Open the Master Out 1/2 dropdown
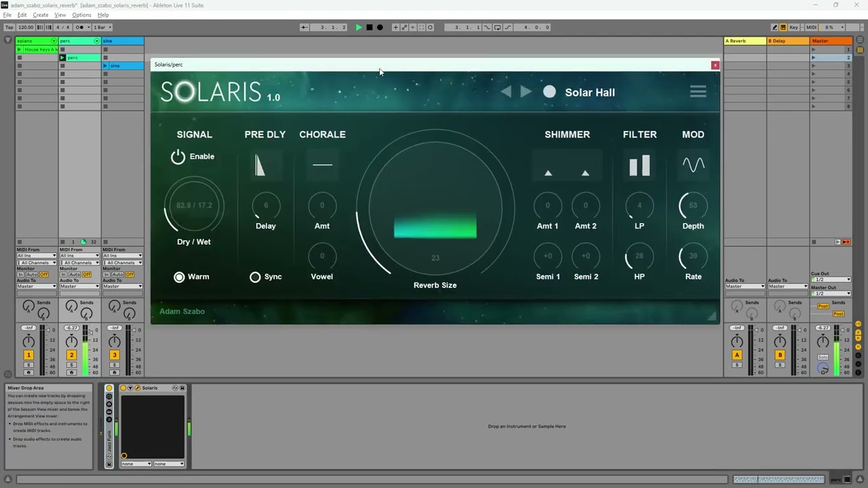 [x=831, y=293]
